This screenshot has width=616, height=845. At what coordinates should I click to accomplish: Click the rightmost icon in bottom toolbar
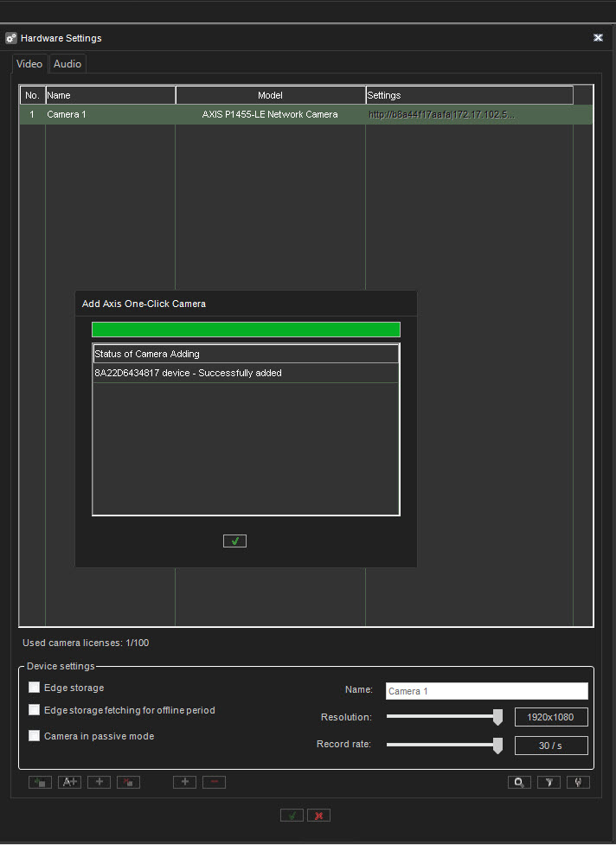[578, 782]
